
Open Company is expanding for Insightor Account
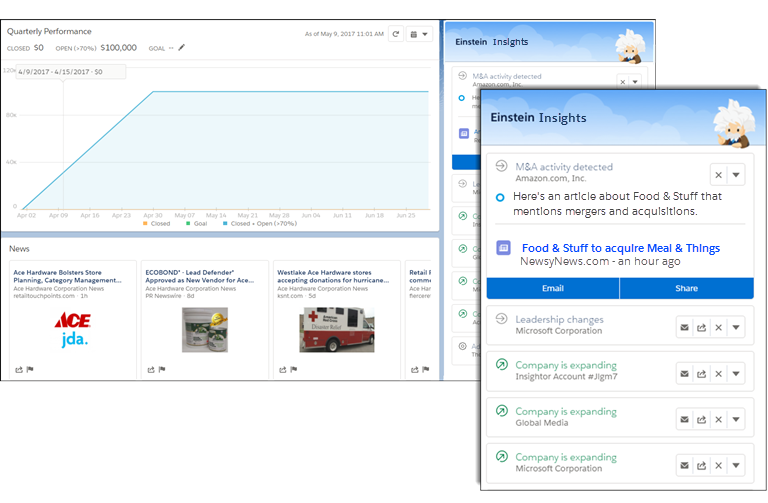[566, 365]
